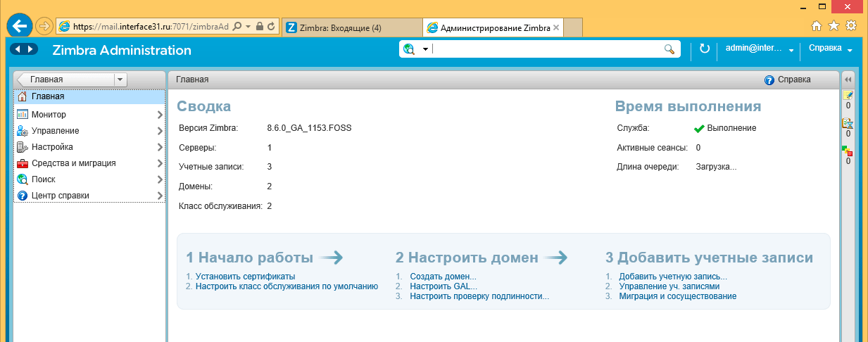Open Установить сертификаты link
This screenshot has width=868, height=342.
245,277
